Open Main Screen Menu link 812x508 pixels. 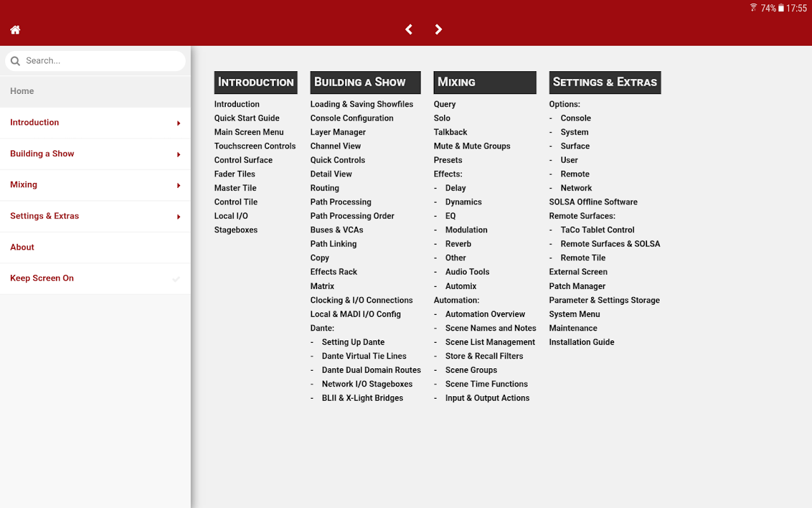coord(249,132)
